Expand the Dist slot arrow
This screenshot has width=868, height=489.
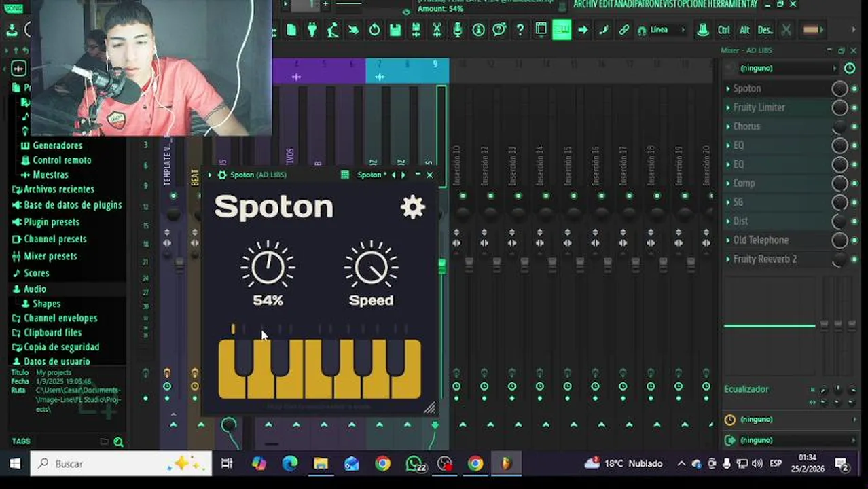click(727, 221)
